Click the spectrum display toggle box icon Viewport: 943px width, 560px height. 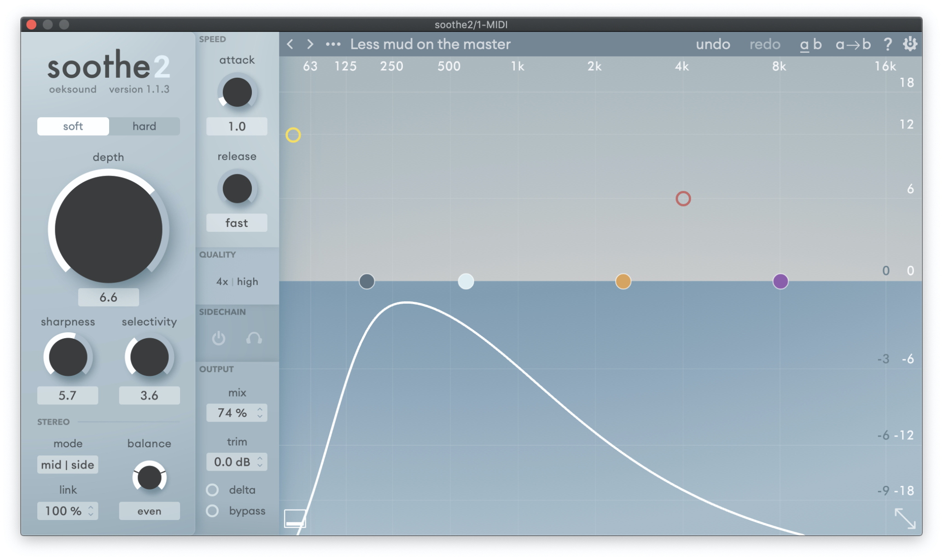(295, 519)
